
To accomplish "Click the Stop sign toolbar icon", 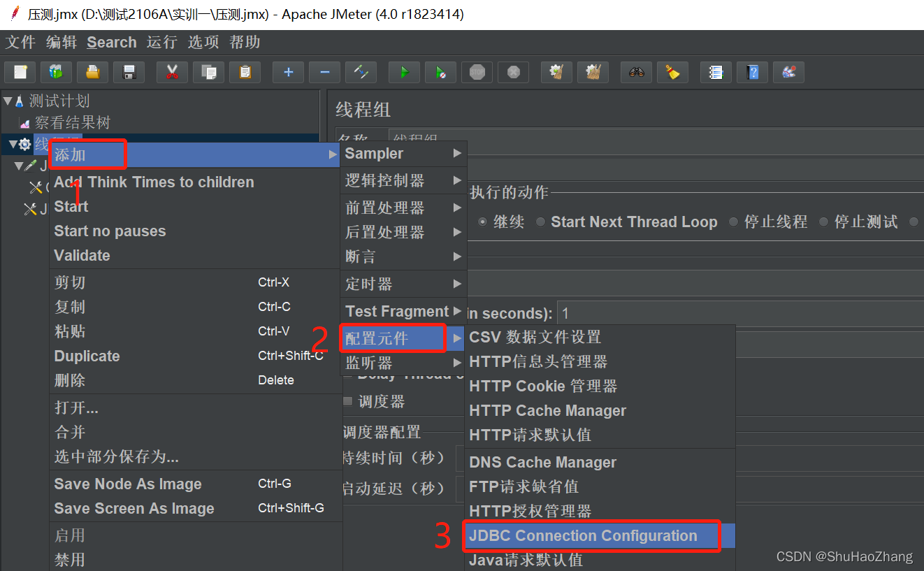I will [477, 72].
